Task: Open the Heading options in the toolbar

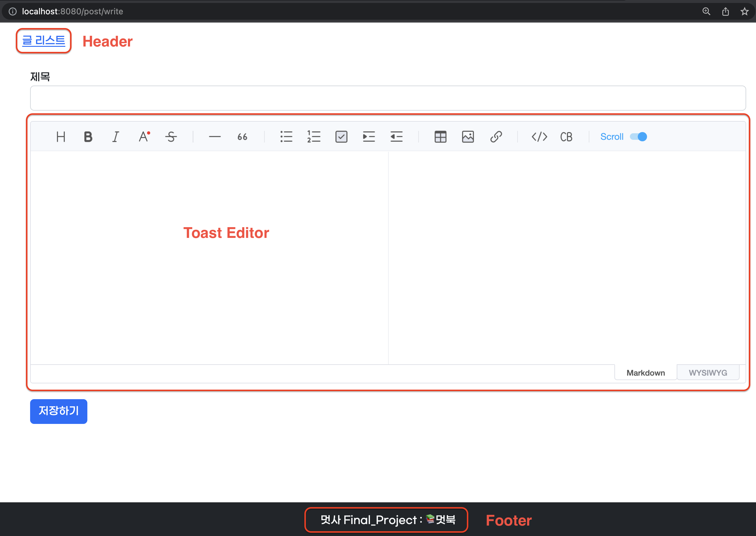Action: tap(61, 137)
